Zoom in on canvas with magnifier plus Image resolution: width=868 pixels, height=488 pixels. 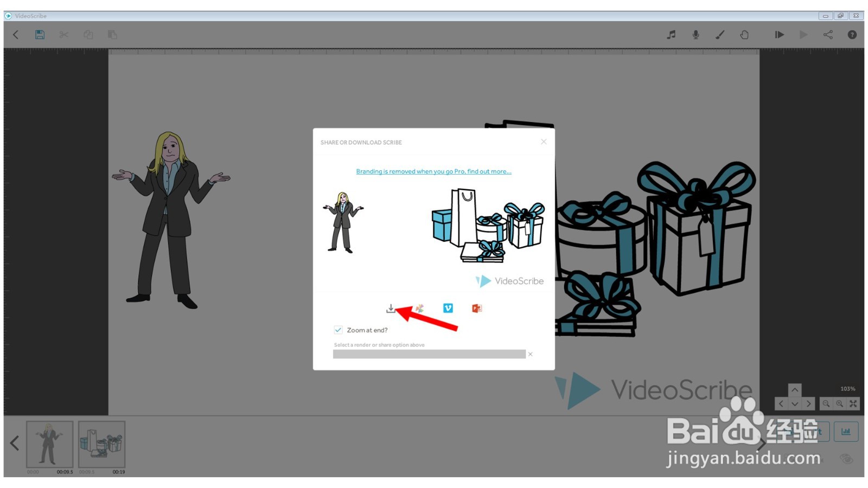839,403
